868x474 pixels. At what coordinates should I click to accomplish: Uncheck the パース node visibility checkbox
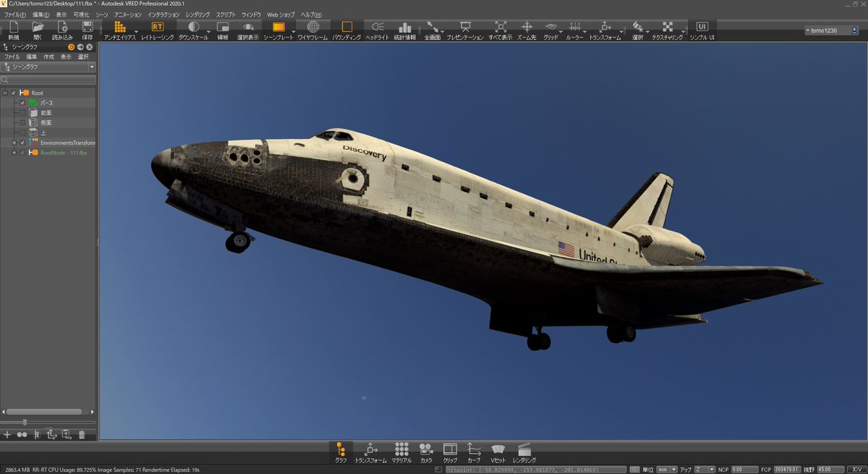point(22,103)
